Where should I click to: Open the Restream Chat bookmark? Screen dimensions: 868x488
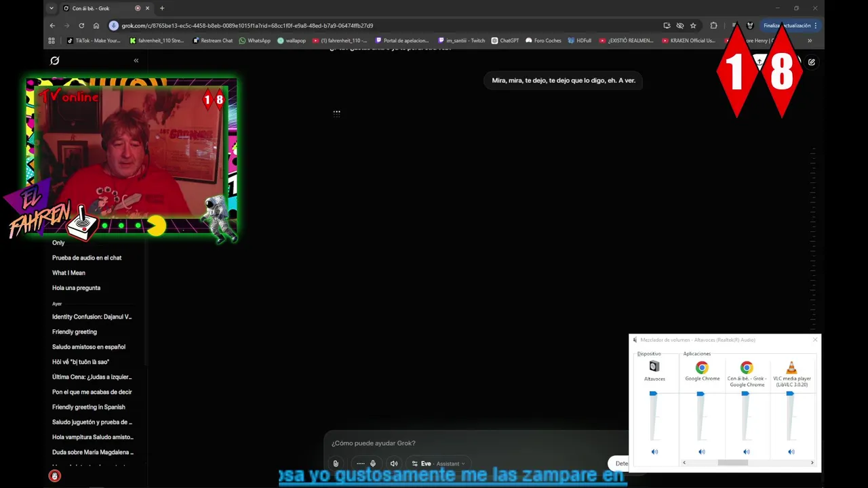(212, 41)
